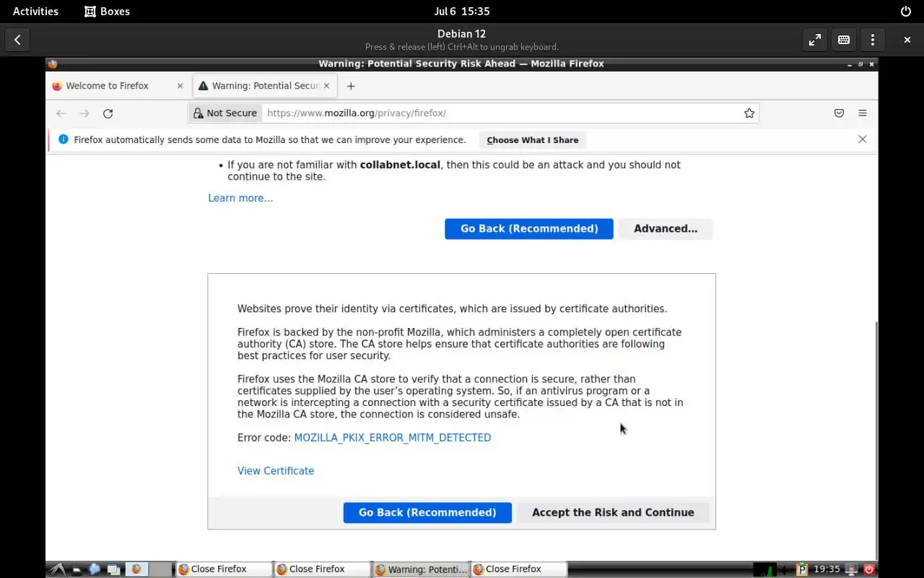
Task: Click Firefox's forward navigation arrow
Action: coord(84,113)
